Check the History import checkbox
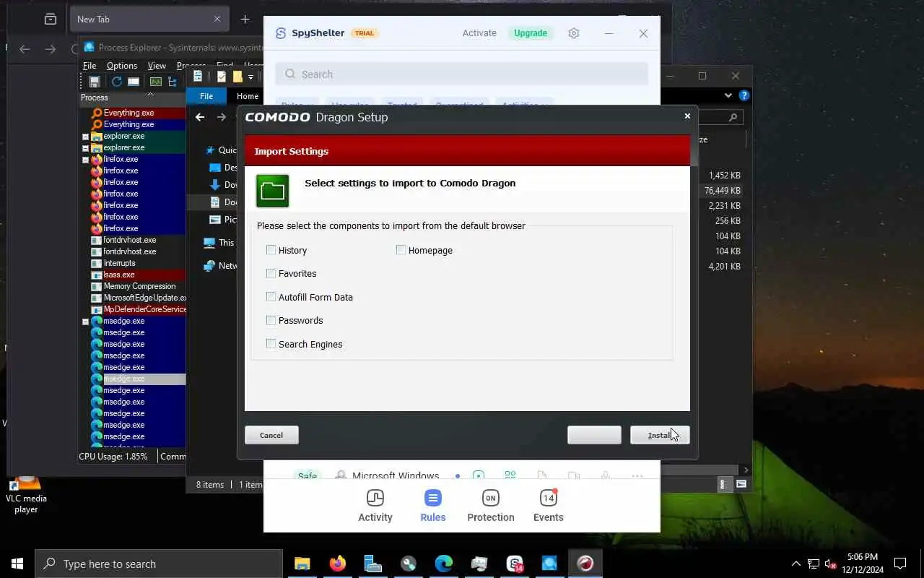The height and width of the screenshot is (578, 924). click(271, 250)
